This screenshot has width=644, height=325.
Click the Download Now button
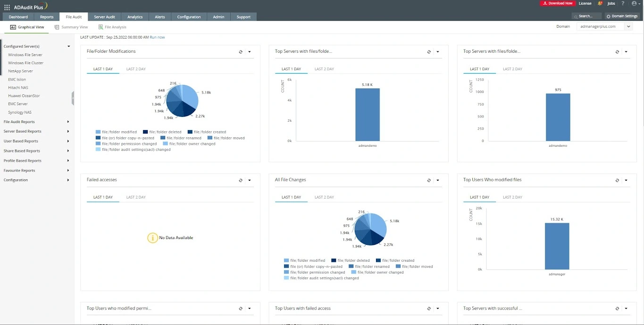(557, 3)
